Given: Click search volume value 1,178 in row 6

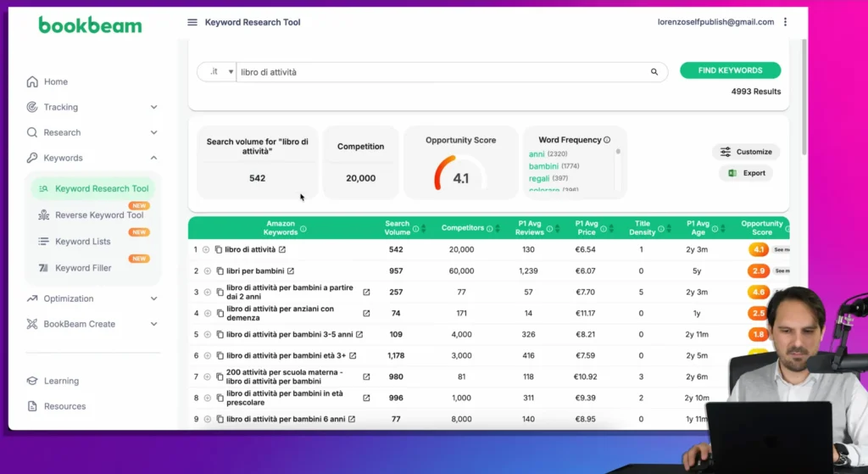Looking at the screenshot, I should pos(396,356).
